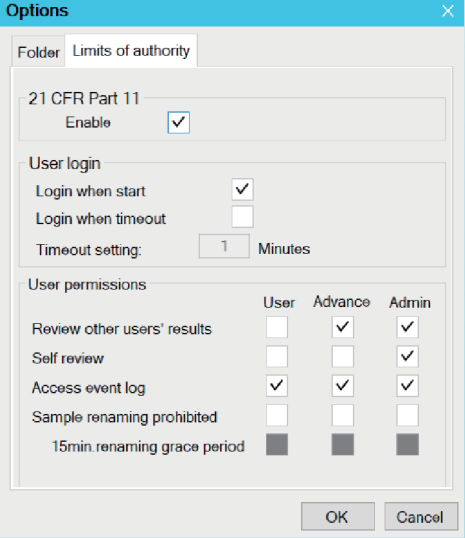
Task: Uncheck Admin for Review other users' results
Action: [407, 327]
